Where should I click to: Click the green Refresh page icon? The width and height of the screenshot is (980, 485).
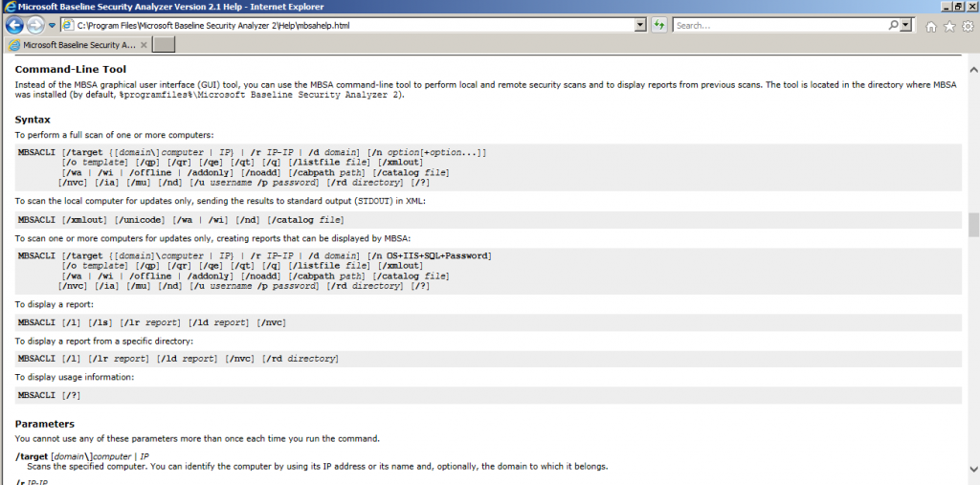click(658, 26)
